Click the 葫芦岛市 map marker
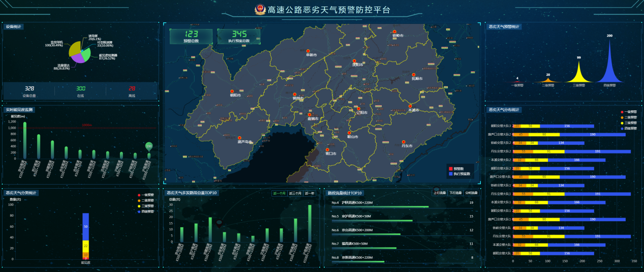The image size is (644, 272). tap(239, 137)
